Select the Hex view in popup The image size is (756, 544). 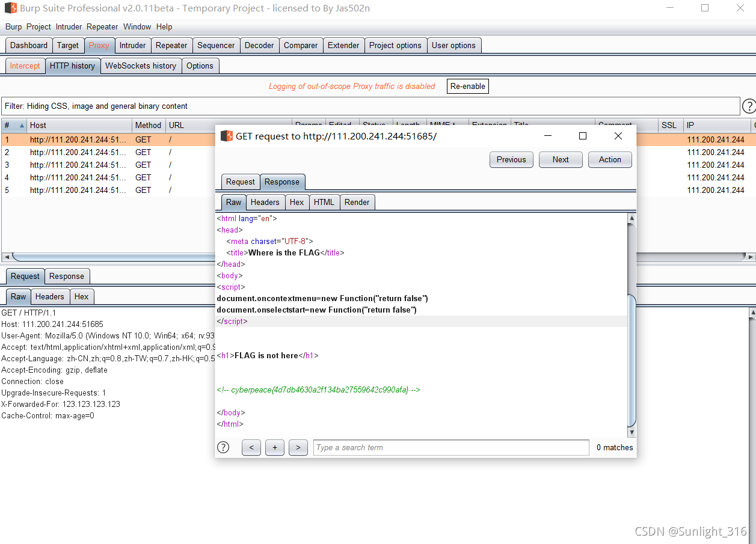[297, 203]
